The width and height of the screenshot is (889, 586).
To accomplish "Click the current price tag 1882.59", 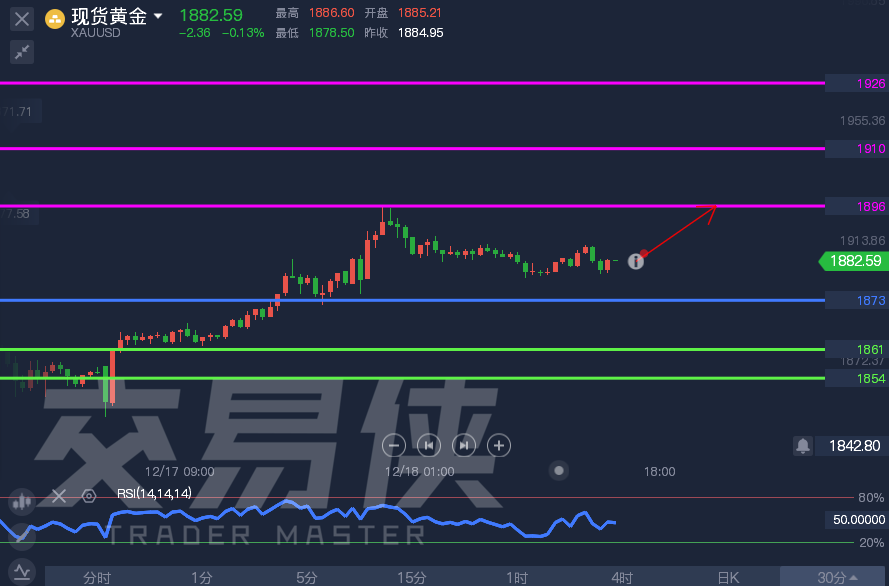I will click(x=854, y=261).
